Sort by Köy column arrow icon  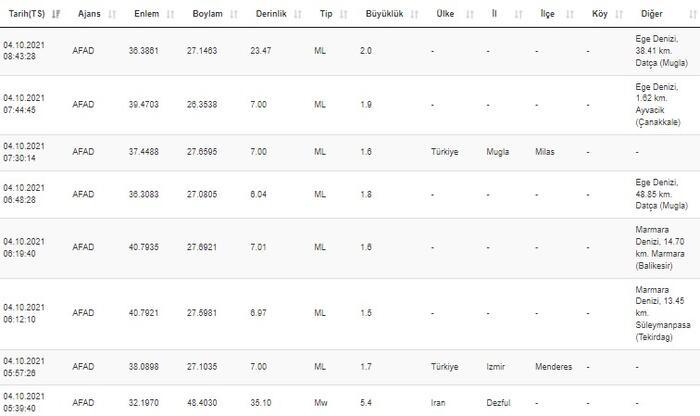click(x=619, y=14)
